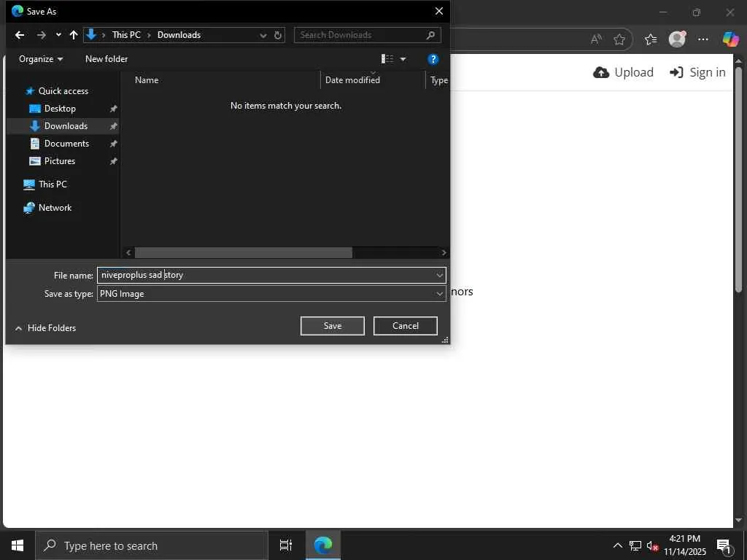
Task: Click the scroll right arrow
Action: tap(444, 252)
